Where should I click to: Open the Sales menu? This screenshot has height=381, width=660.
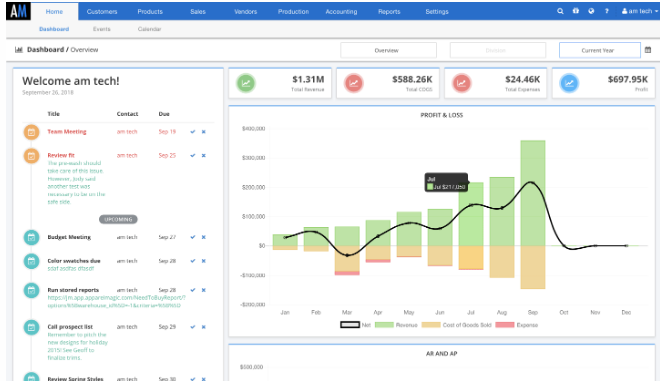click(x=198, y=11)
